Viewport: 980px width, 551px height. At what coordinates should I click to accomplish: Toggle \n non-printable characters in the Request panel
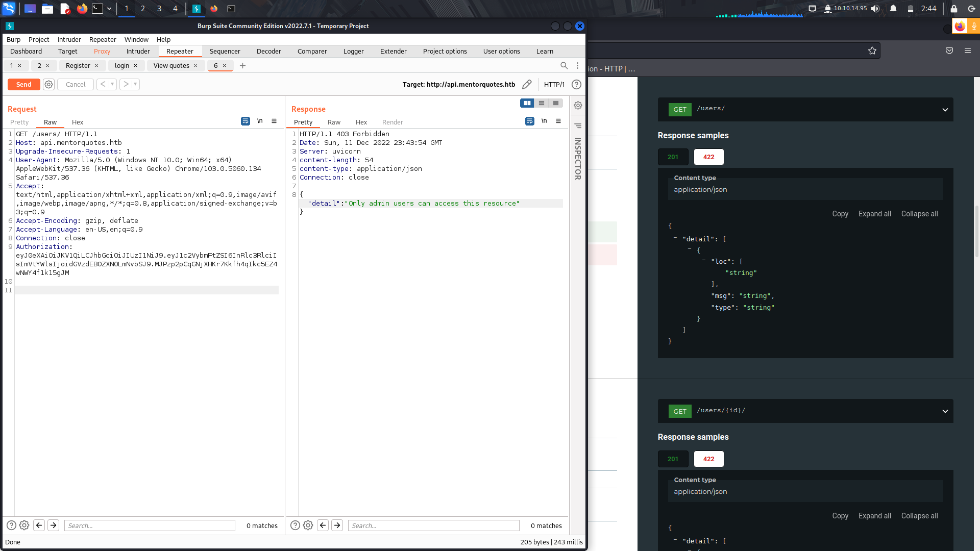(x=260, y=121)
